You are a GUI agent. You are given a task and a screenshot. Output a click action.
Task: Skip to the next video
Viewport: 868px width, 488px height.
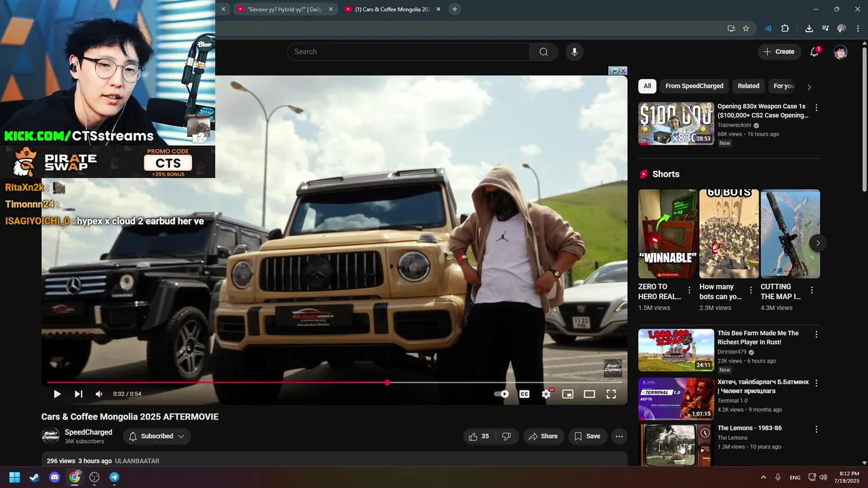(78, 394)
